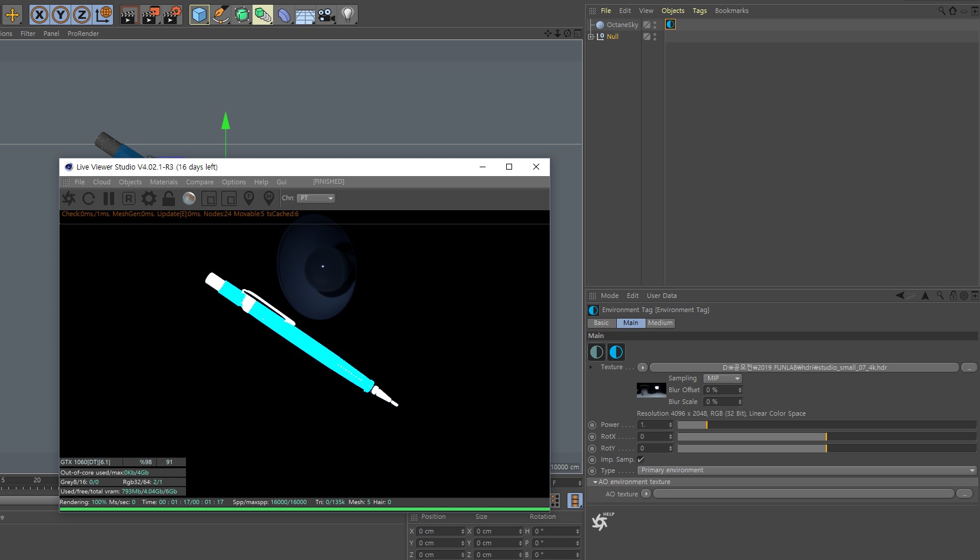Uncheck the Imp. Samp. checkbox

click(x=640, y=459)
